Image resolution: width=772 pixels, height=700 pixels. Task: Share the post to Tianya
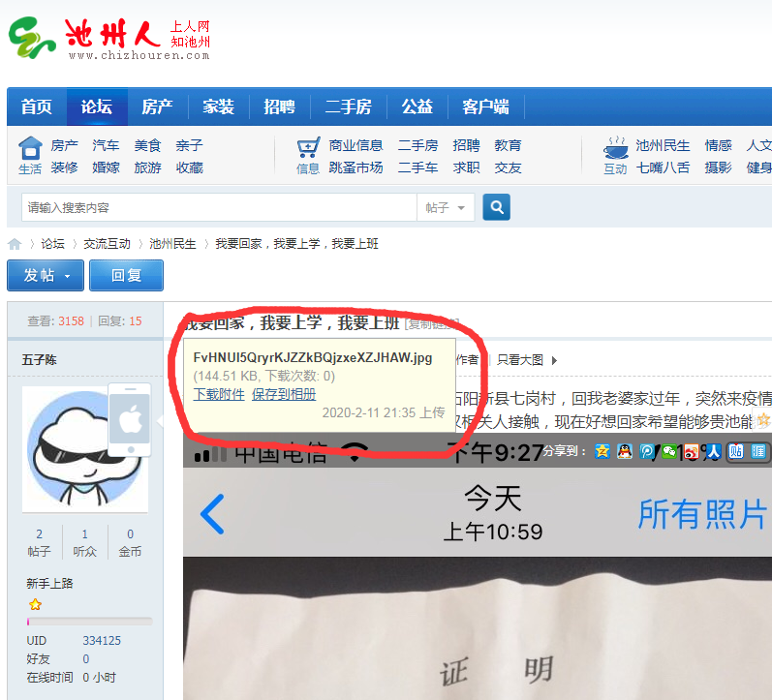758,451
